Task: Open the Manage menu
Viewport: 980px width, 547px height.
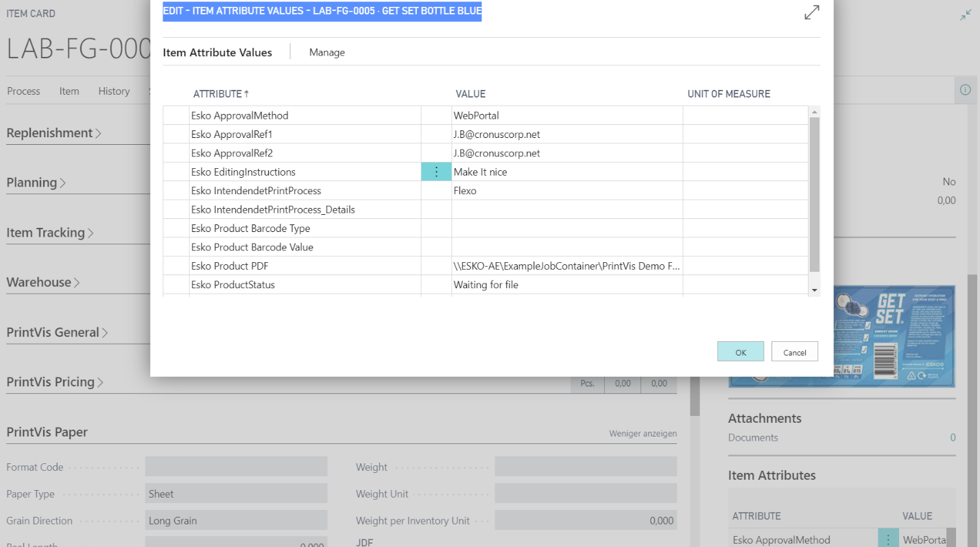Action: (327, 53)
